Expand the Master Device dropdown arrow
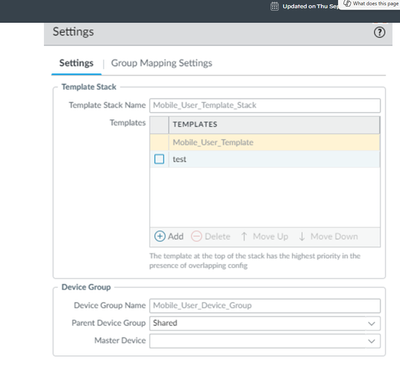400x369 pixels. (371, 341)
